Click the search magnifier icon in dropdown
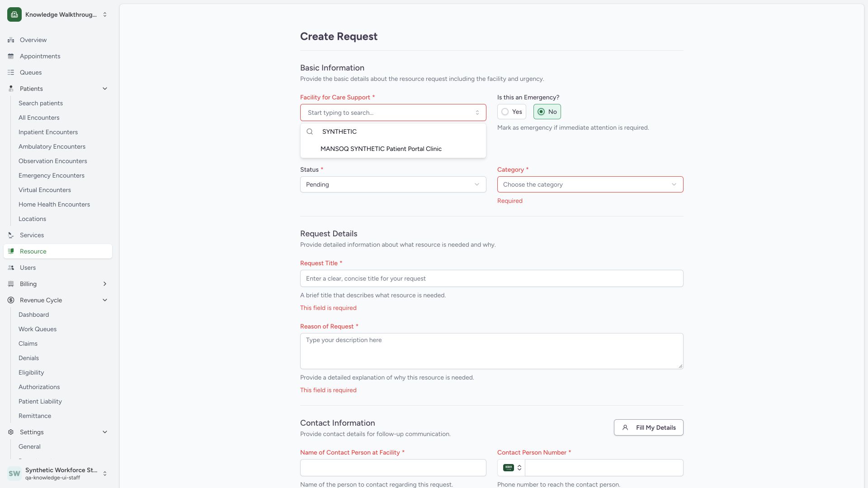The height and width of the screenshot is (488, 868). 310,131
